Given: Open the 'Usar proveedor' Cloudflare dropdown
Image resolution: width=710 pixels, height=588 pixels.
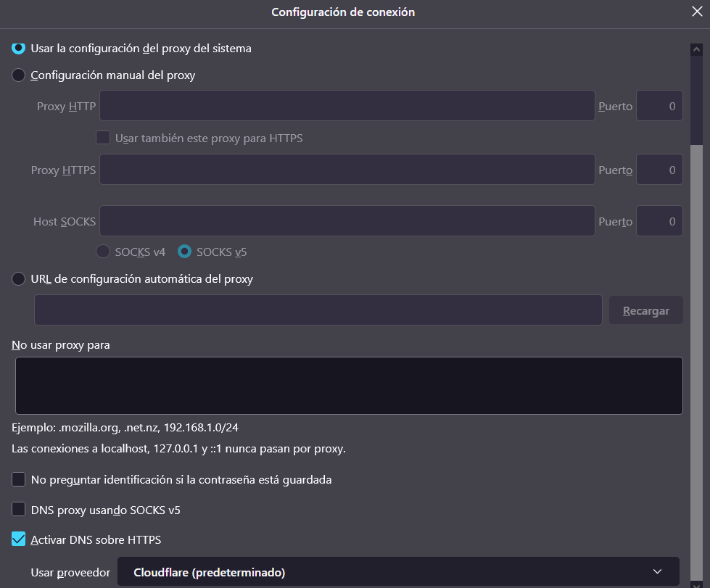Looking at the screenshot, I should point(398,572).
